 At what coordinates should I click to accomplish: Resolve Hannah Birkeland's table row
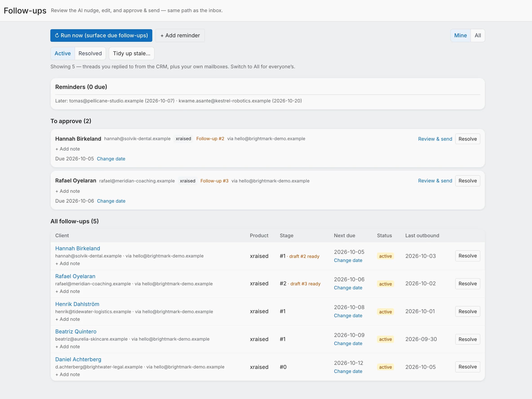[x=468, y=256]
